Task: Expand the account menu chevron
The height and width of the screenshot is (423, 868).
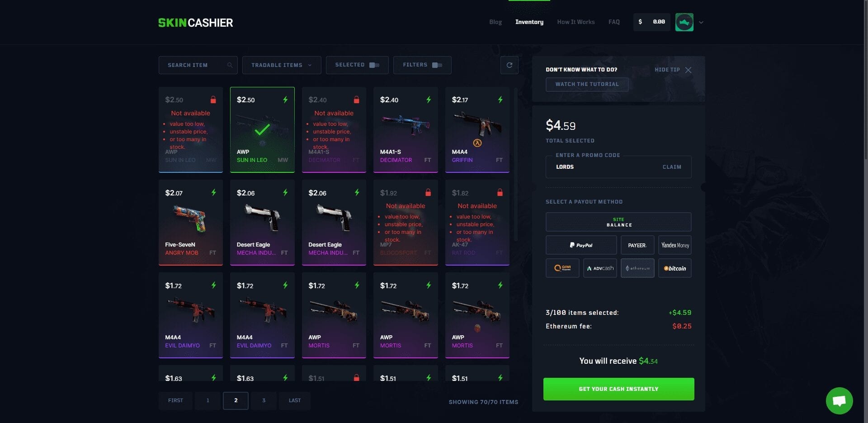Action: (x=701, y=22)
